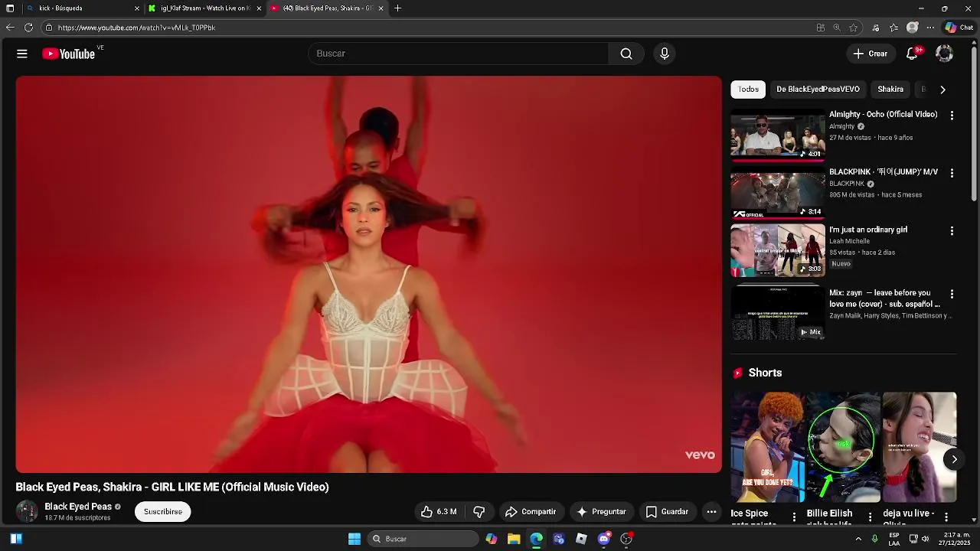Select the De BlackEyedPeasVEVO filter chip
This screenshot has height=551, width=980.
[x=818, y=90]
